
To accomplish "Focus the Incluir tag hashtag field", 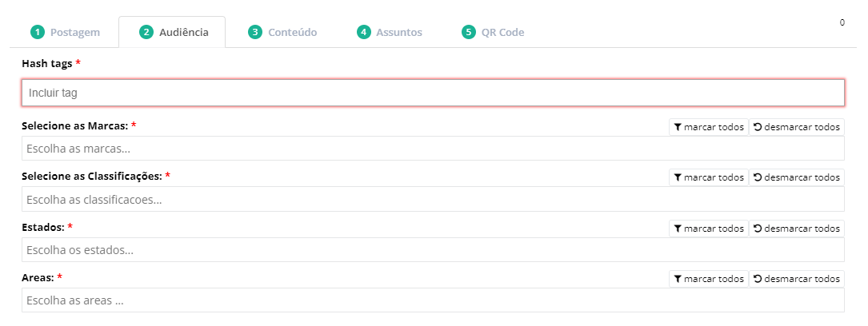I will click(432, 93).
